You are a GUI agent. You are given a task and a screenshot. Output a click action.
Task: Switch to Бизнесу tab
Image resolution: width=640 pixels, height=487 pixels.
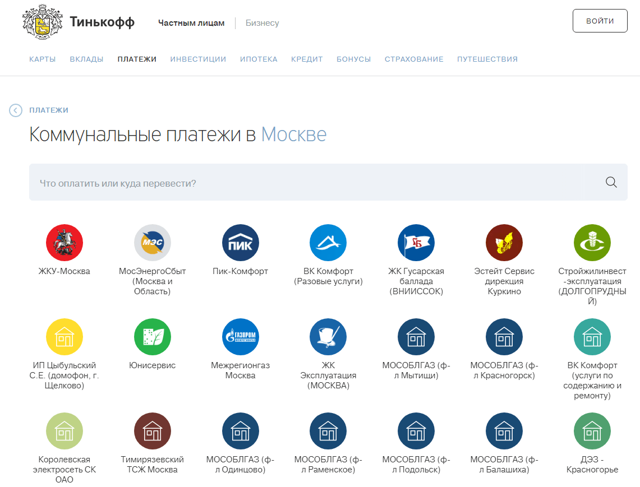click(x=262, y=23)
